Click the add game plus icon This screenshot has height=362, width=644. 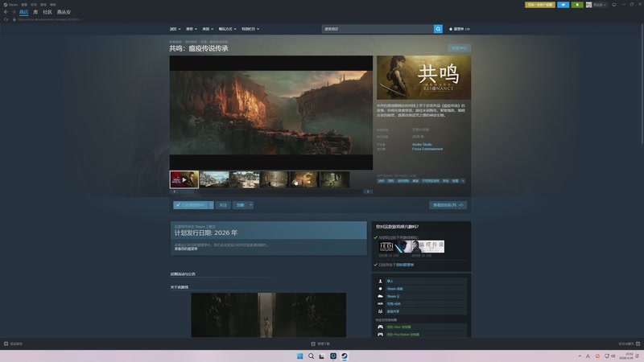tap(6, 344)
